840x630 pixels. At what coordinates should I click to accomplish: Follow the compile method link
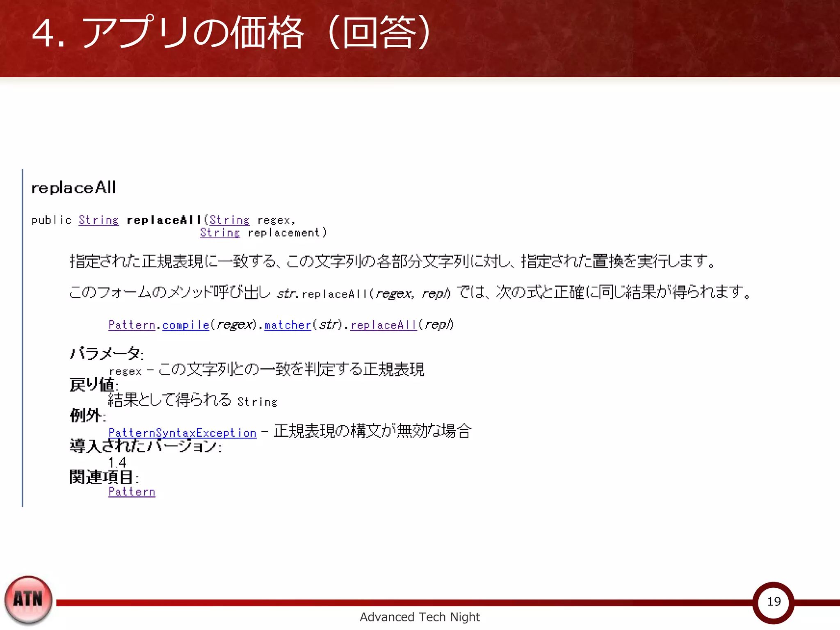pyautogui.click(x=186, y=325)
